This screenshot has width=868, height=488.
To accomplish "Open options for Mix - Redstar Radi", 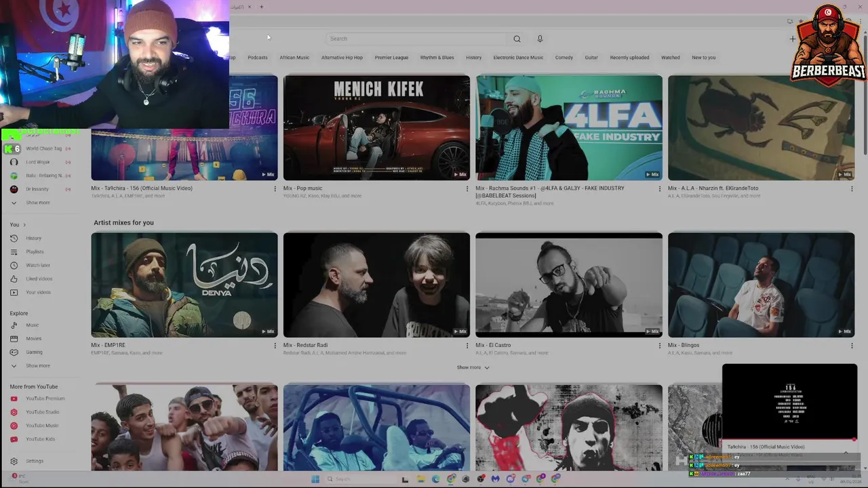I will (x=467, y=346).
